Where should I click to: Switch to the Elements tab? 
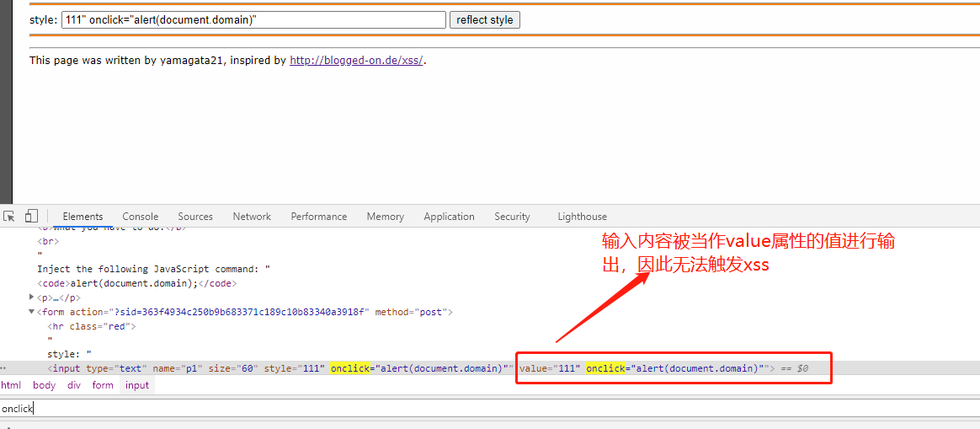tap(83, 217)
